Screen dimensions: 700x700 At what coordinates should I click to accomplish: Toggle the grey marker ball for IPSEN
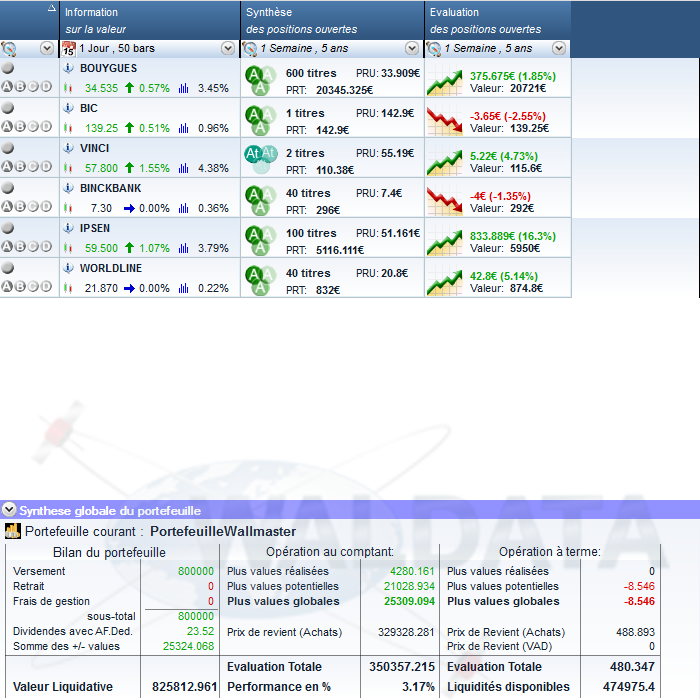coord(8,228)
